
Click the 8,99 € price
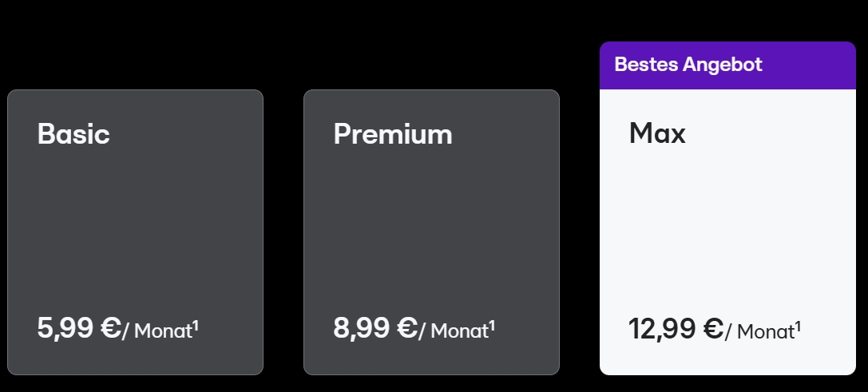[x=375, y=328]
